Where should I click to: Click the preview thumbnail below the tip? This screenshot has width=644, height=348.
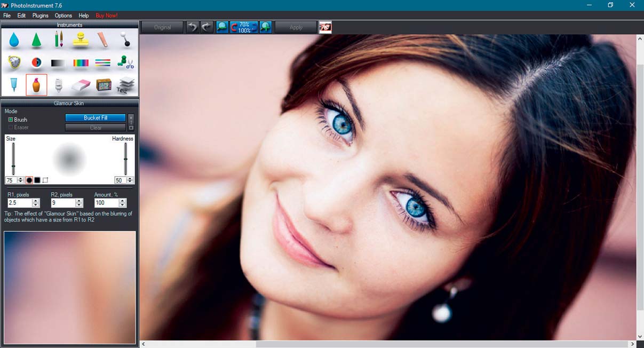[70, 288]
